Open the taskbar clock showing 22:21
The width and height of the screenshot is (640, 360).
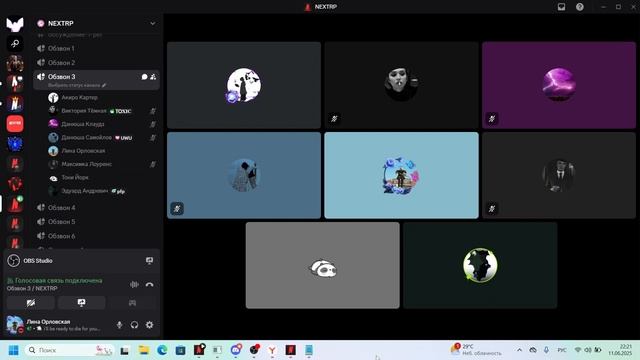click(620, 350)
